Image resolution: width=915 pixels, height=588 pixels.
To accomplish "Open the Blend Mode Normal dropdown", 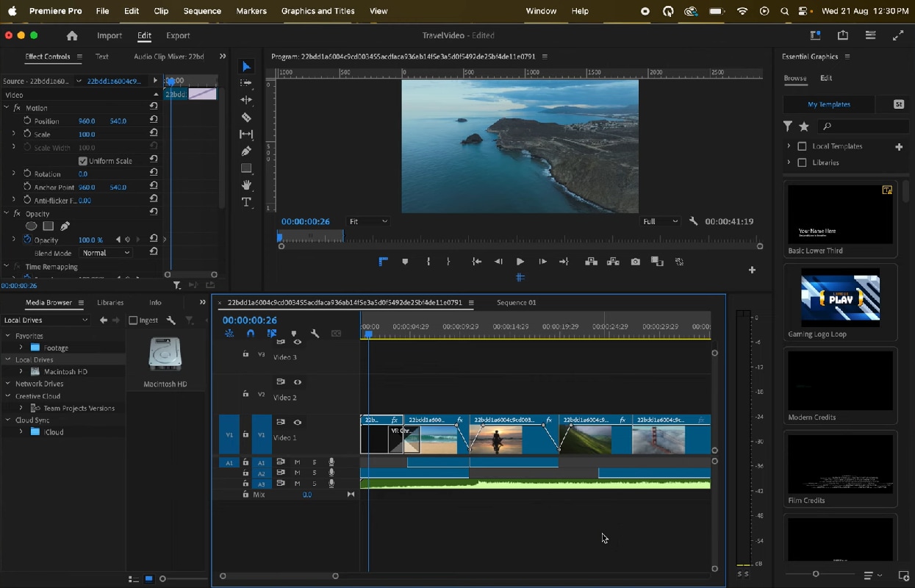I will click(106, 253).
